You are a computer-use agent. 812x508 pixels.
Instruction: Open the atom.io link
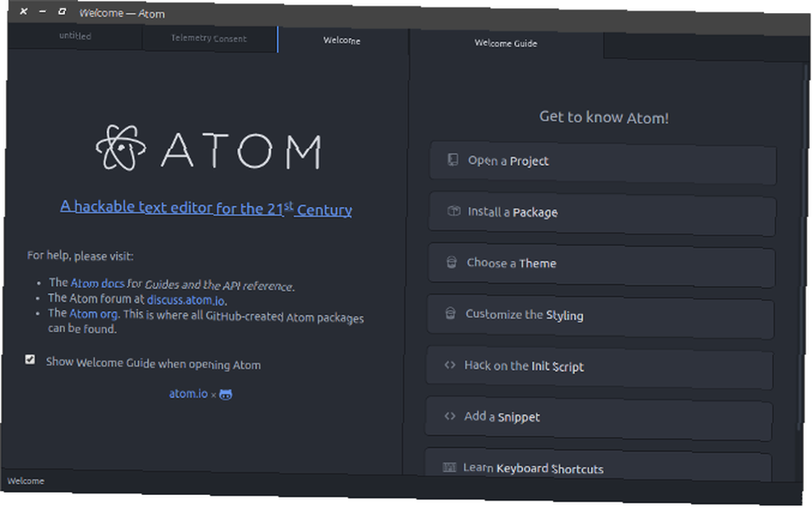(x=188, y=394)
